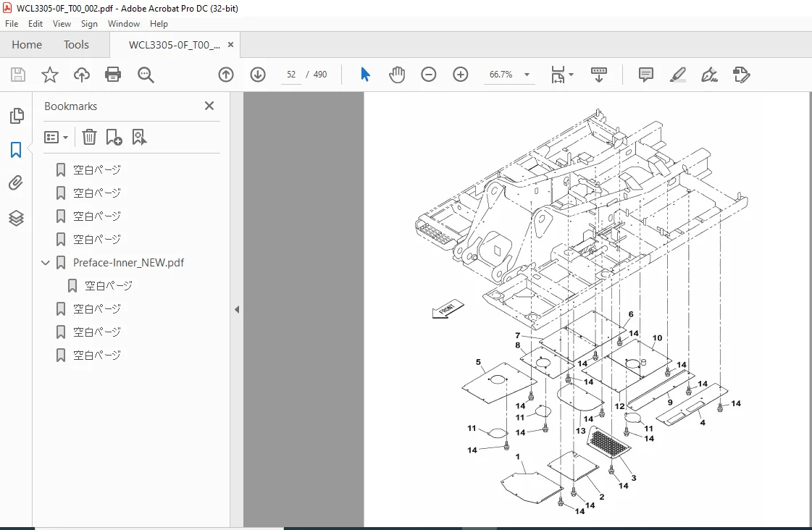Expand the fit page options dropdown arrow
The image size is (812, 530).
[572, 75]
